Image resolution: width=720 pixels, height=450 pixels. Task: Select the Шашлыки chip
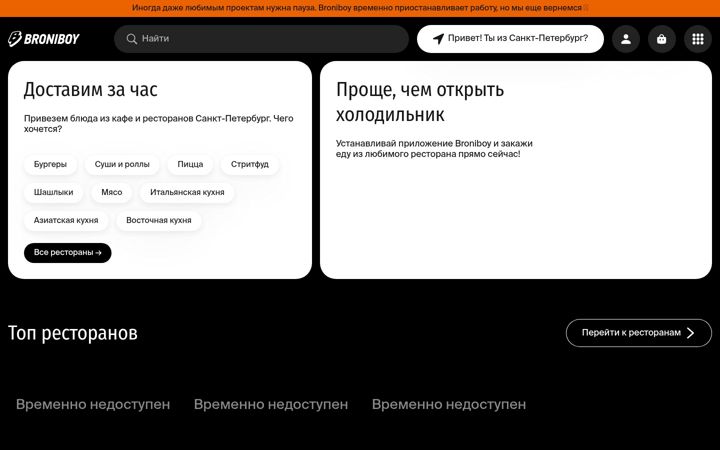53,192
